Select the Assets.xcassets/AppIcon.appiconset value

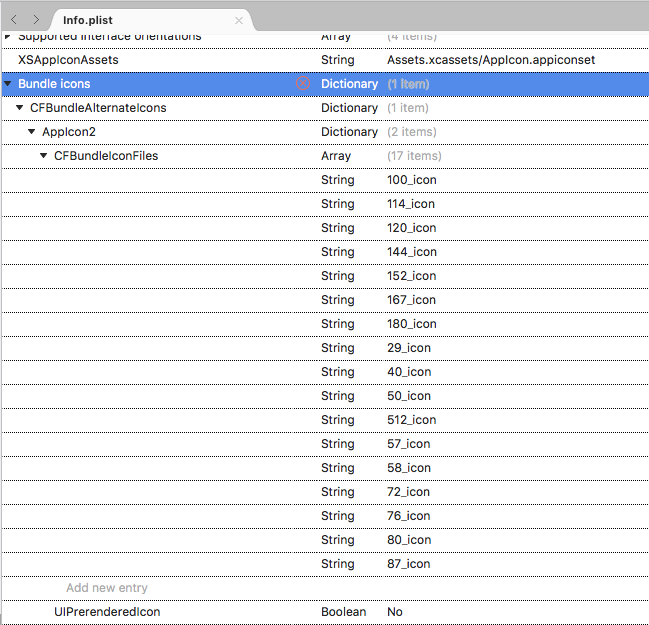[491, 60]
